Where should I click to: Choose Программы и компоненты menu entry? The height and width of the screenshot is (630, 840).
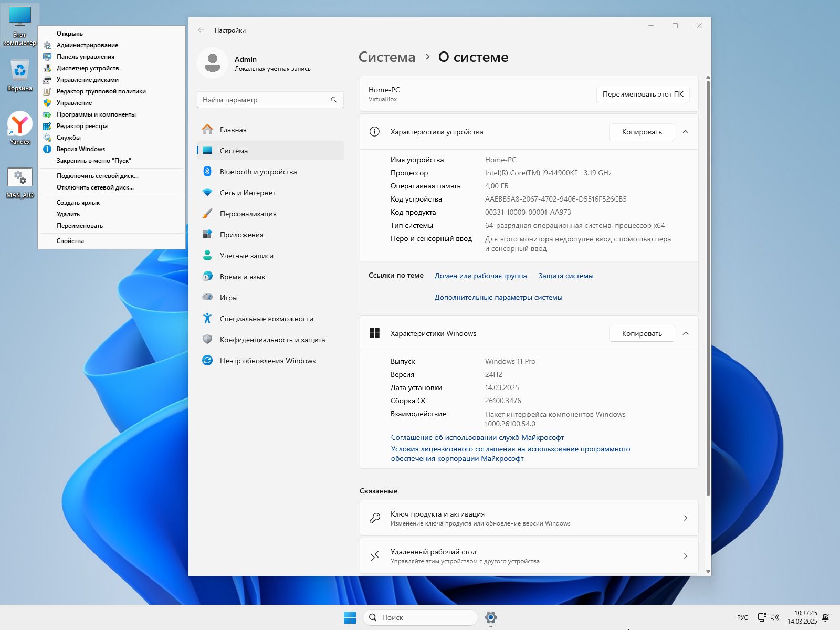point(112,114)
